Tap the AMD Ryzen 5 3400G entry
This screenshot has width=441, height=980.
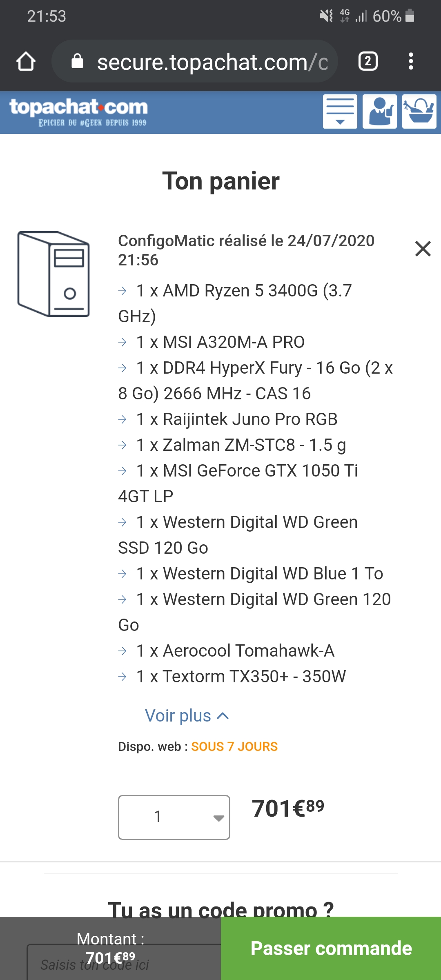tap(244, 291)
